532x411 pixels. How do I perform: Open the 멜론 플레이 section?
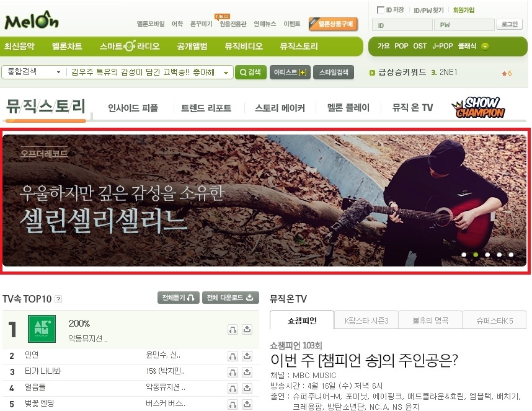pos(348,108)
